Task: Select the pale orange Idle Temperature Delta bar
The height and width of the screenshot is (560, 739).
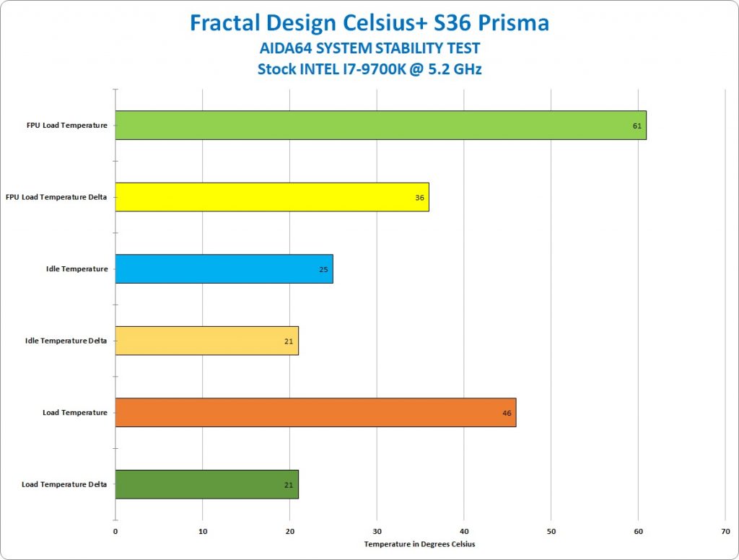Action: click(x=207, y=341)
